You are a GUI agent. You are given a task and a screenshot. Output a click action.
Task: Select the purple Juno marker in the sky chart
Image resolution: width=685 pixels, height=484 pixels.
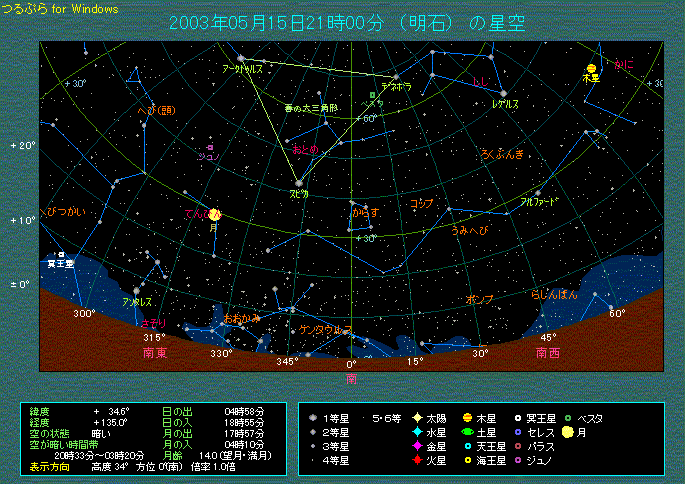tap(210, 148)
